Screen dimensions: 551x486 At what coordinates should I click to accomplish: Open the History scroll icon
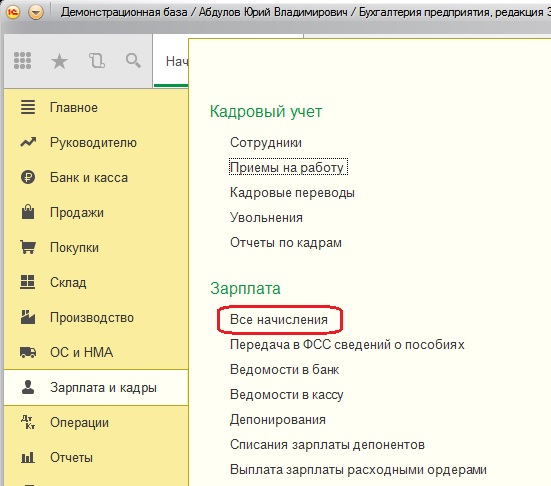[x=97, y=61]
